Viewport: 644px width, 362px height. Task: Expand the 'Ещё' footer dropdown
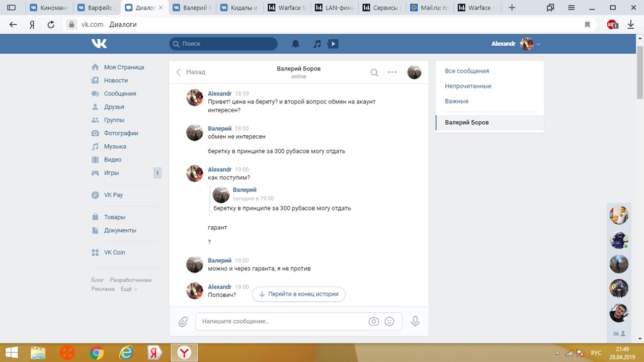[x=129, y=289]
